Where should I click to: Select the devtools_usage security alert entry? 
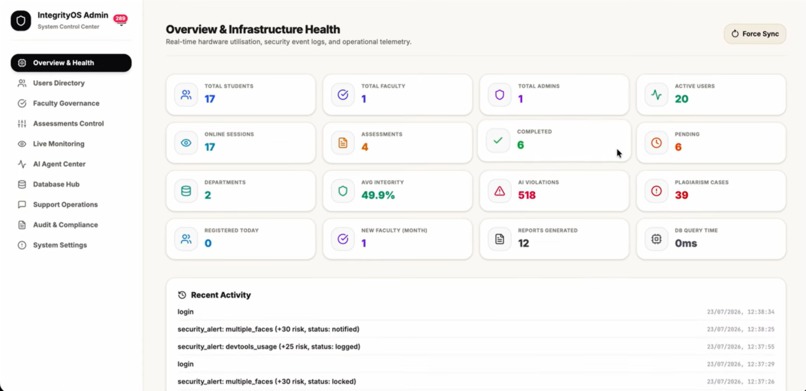click(476, 347)
